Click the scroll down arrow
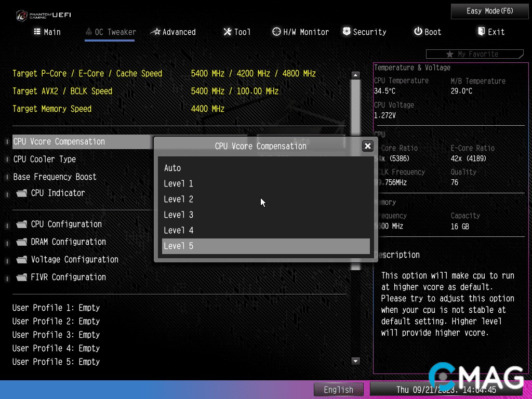 coord(356,361)
